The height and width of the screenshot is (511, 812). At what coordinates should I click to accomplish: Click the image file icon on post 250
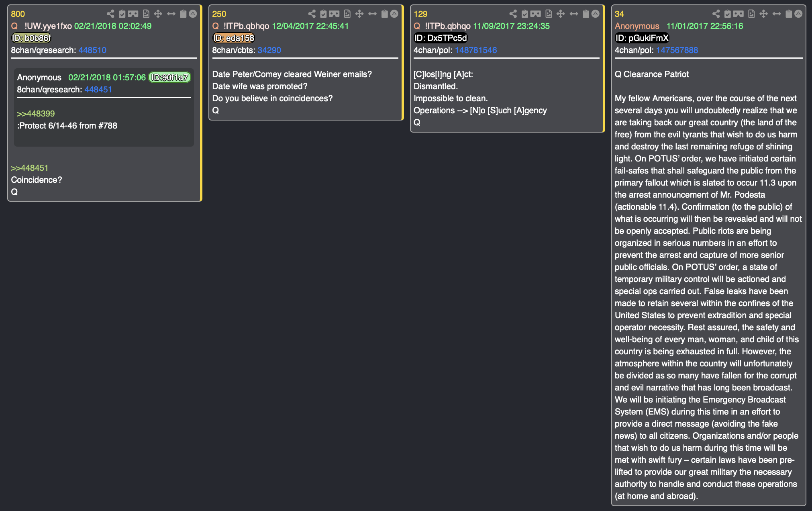347,14
